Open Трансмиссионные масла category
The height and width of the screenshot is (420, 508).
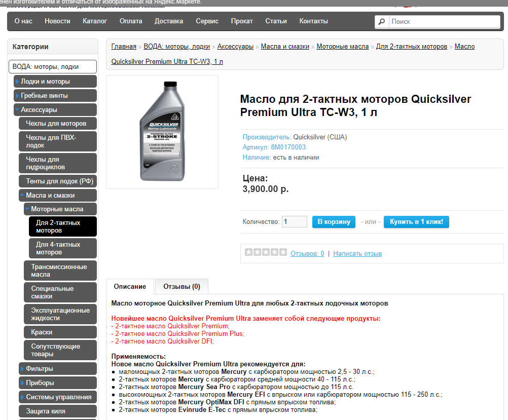coord(60,271)
